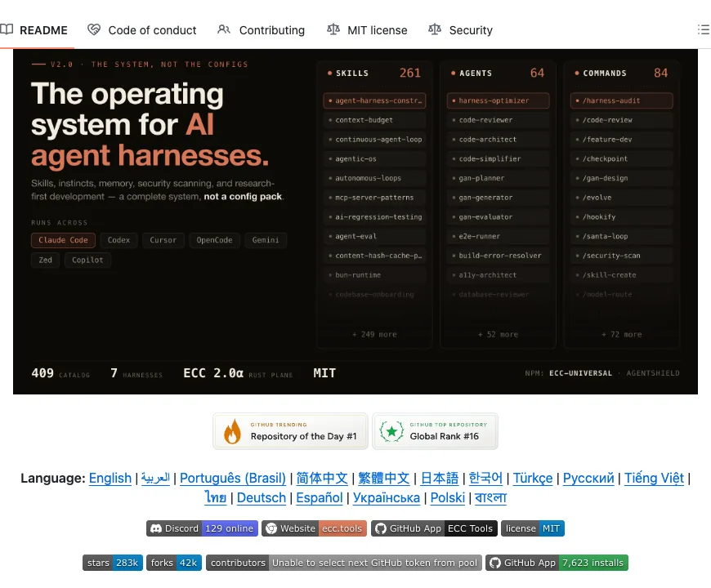Click the forks 42k badge

point(174,563)
